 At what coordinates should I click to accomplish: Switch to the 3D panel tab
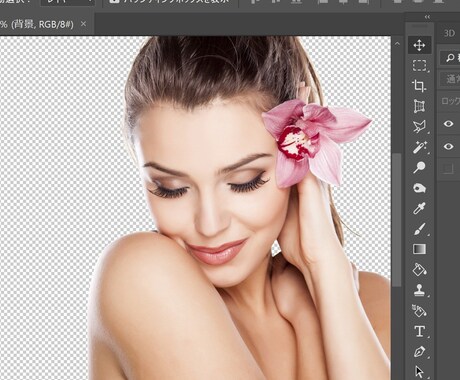coord(449,33)
